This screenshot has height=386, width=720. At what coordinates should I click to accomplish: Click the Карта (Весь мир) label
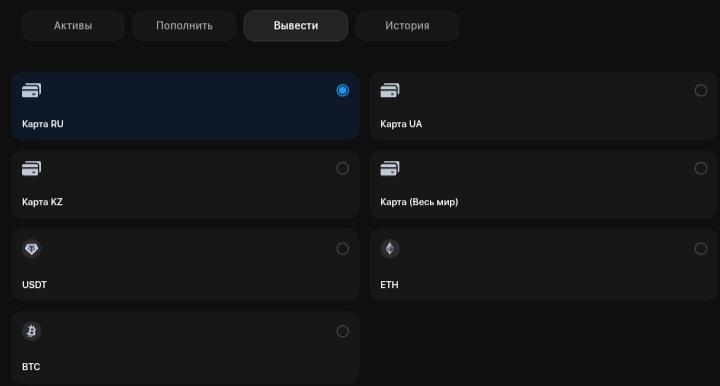pos(419,202)
